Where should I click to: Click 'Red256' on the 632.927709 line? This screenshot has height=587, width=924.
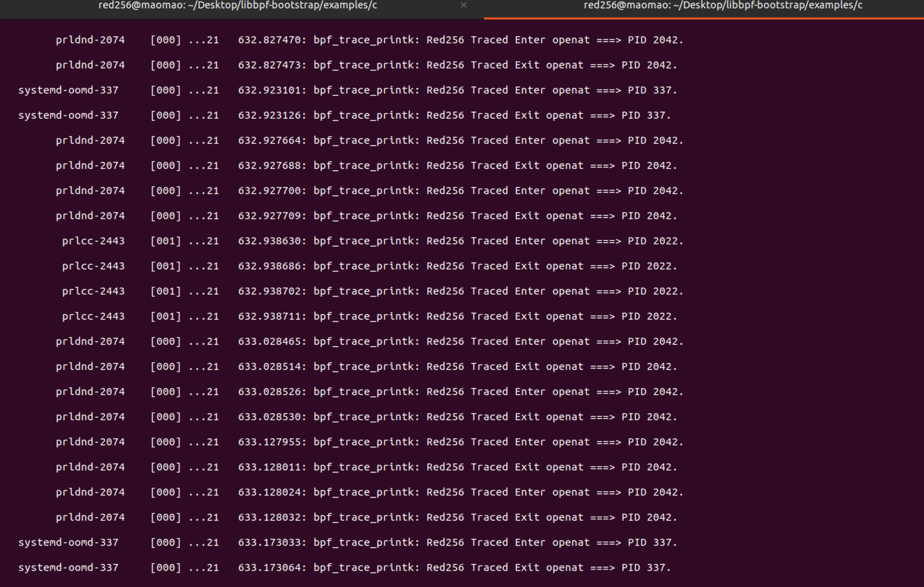point(445,216)
